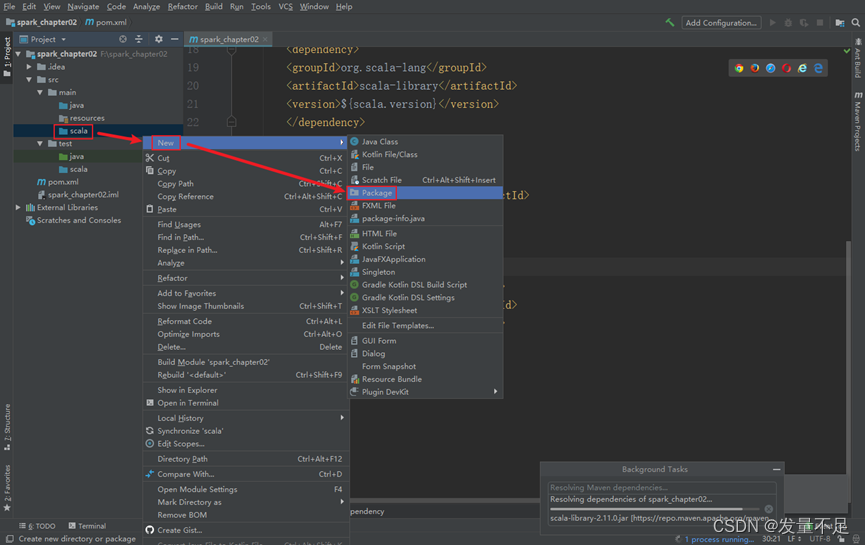Open the TODO tool window
Viewport: 865px width, 545px height.
tap(38, 526)
